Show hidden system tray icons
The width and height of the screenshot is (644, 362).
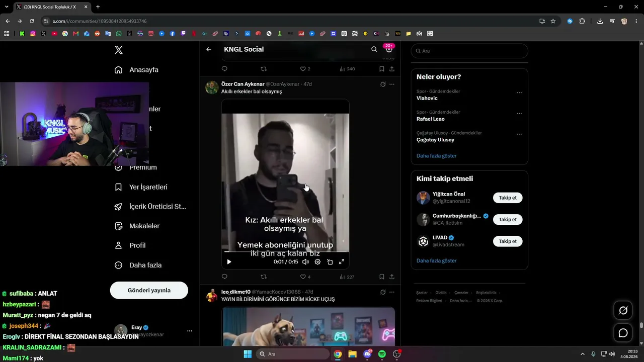[583, 354]
